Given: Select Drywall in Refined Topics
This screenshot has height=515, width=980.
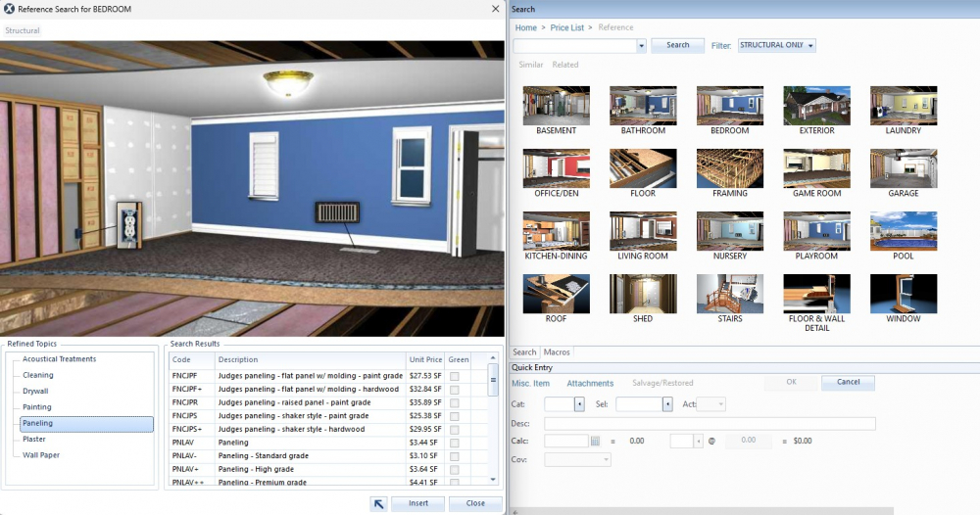Looking at the screenshot, I should 35,391.
